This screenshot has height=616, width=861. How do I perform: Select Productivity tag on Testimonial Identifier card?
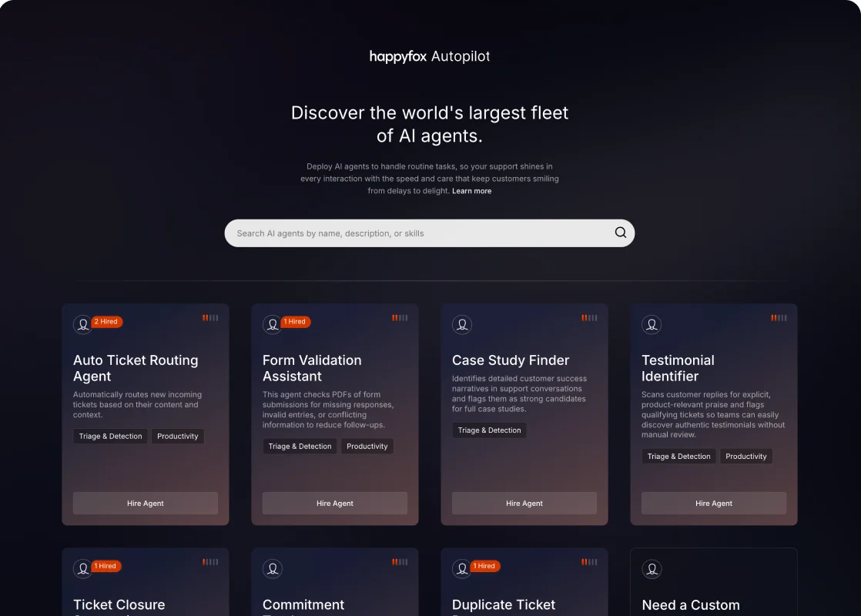(x=745, y=457)
